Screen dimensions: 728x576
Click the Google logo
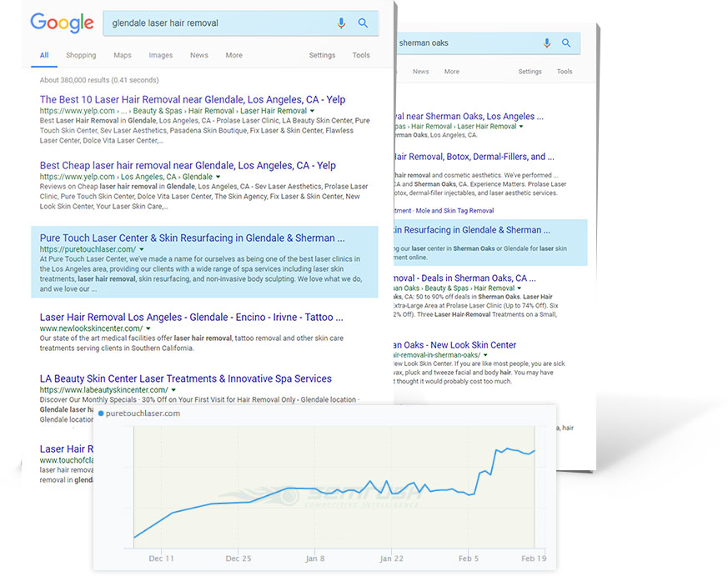[x=62, y=23]
